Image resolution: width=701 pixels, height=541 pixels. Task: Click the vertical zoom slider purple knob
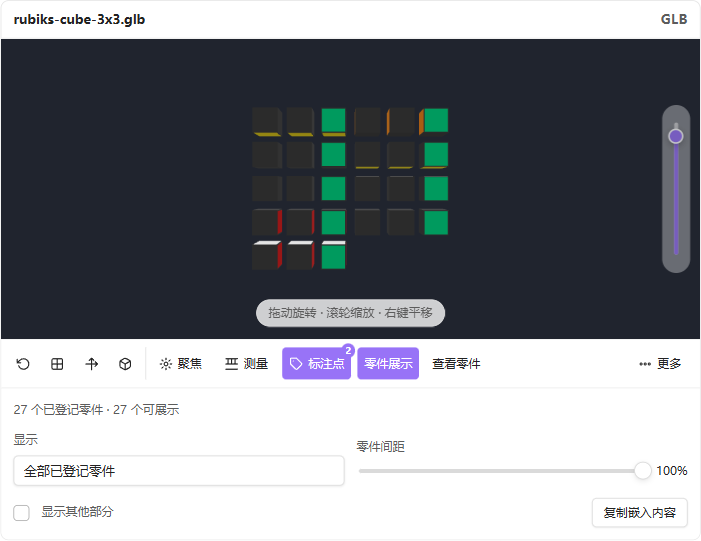676,136
